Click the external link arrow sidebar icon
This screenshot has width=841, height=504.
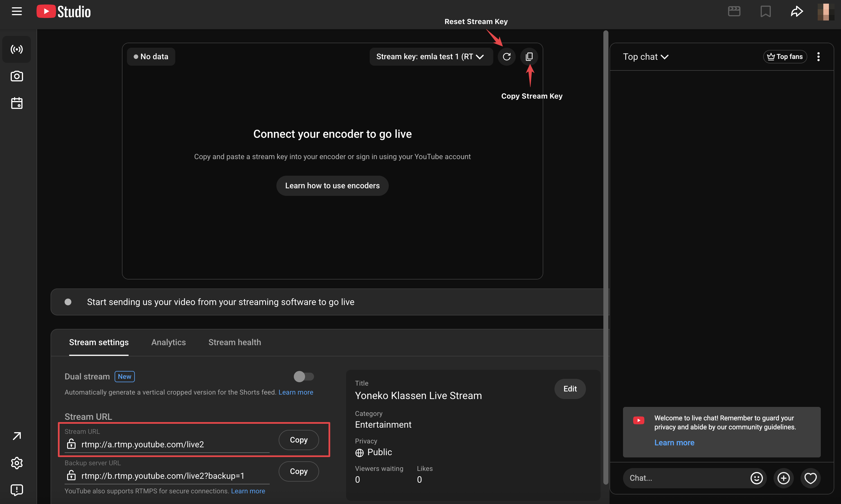[17, 436]
